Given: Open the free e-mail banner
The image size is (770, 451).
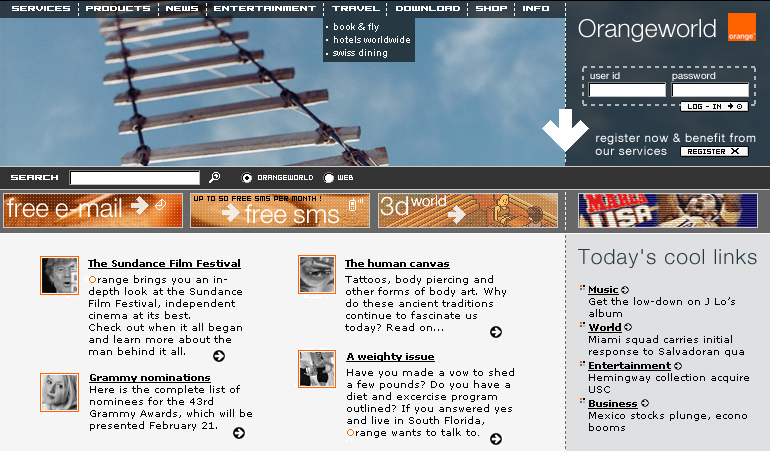Looking at the screenshot, I should [x=93, y=210].
